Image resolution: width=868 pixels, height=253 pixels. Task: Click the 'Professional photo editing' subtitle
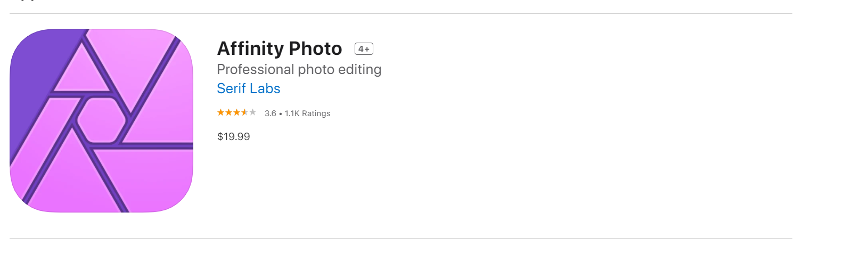coord(299,69)
